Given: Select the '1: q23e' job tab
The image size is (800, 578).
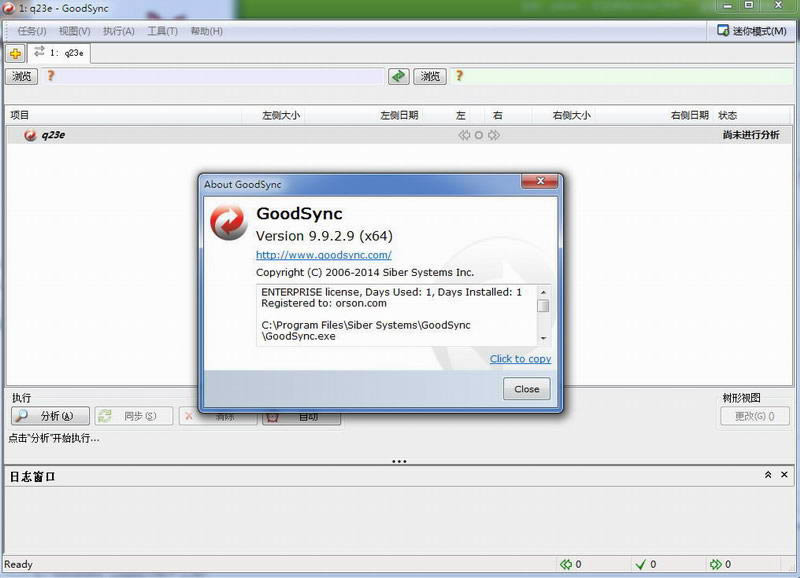Looking at the screenshot, I should [x=59, y=53].
